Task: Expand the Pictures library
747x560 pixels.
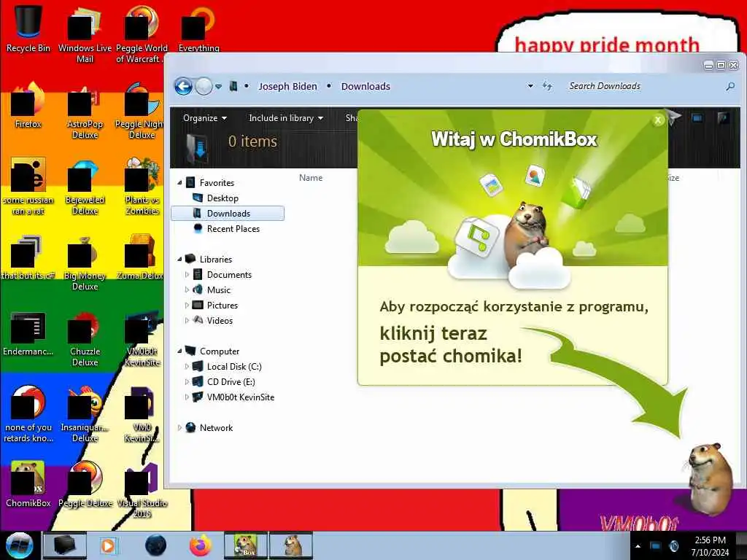Action: pyautogui.click(x=187, y=306)
